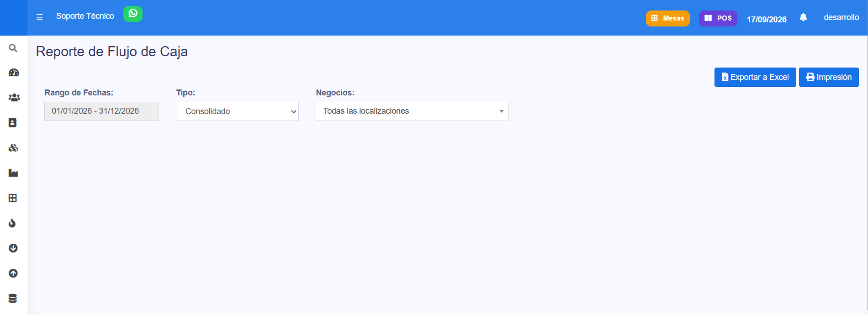The height and width of the screenshot is (315, 868).
Task: Click the Rango de Fechas field
Action: (101, 111)
